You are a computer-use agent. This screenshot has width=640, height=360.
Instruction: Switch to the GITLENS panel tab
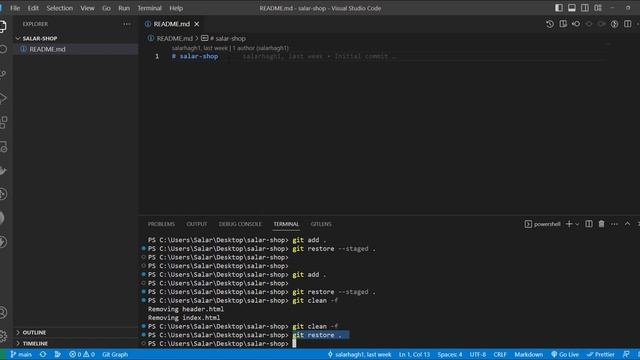[x=321, y=224]
